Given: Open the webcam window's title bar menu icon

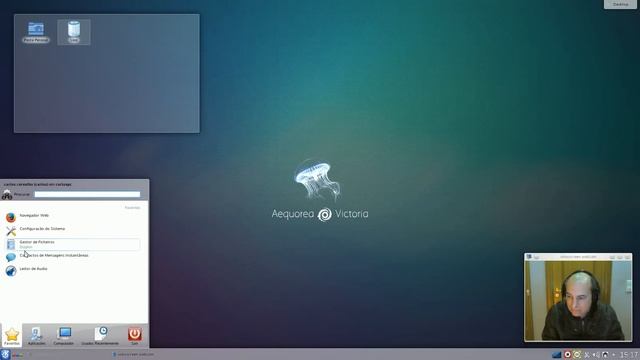Looking at the screenshot, I should click(x=529, y=257).
